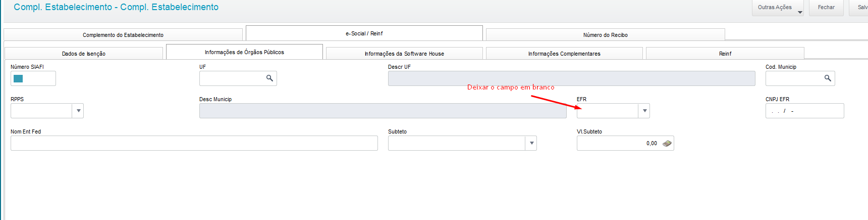
Task: Click the UF field search magnifier icon
Action: 269,78
